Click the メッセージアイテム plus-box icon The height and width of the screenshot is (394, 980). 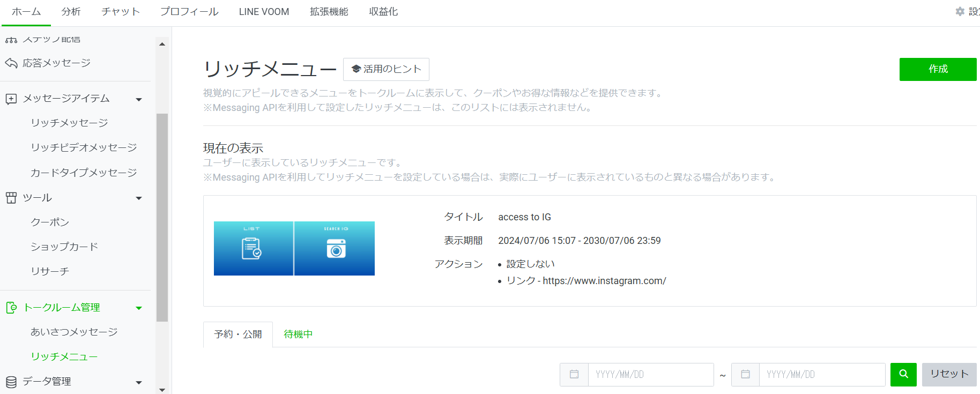pyautogui.click(x=11, y=99)
